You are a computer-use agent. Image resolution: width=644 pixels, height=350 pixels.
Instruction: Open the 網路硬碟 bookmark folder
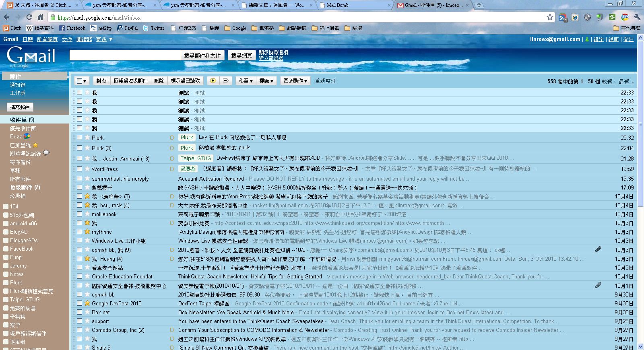293,28
